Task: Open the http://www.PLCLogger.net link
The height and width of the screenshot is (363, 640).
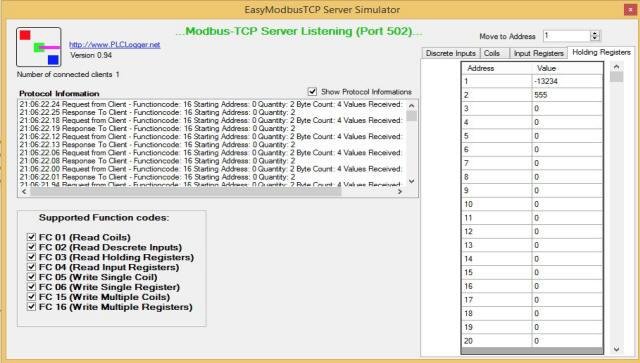Action: point(114,45)
